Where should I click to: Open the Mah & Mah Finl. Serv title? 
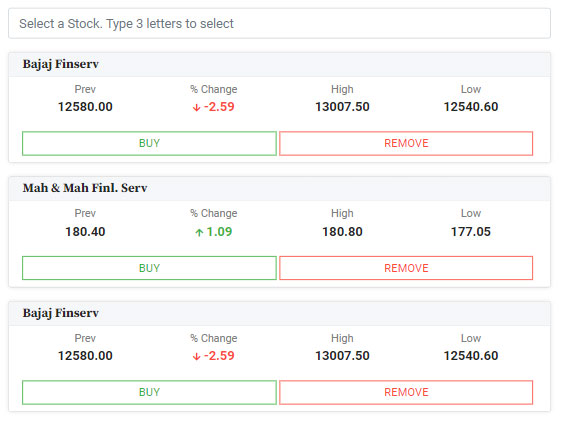85,188
